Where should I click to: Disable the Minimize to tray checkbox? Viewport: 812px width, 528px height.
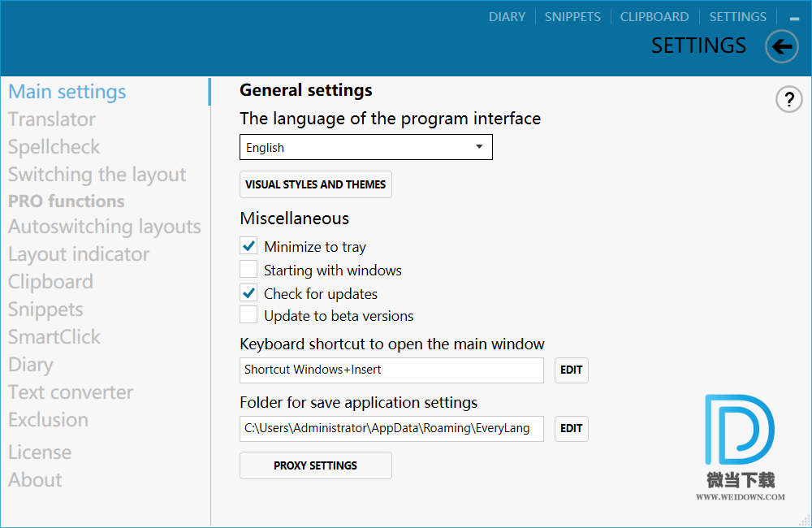tap(249, 246)
